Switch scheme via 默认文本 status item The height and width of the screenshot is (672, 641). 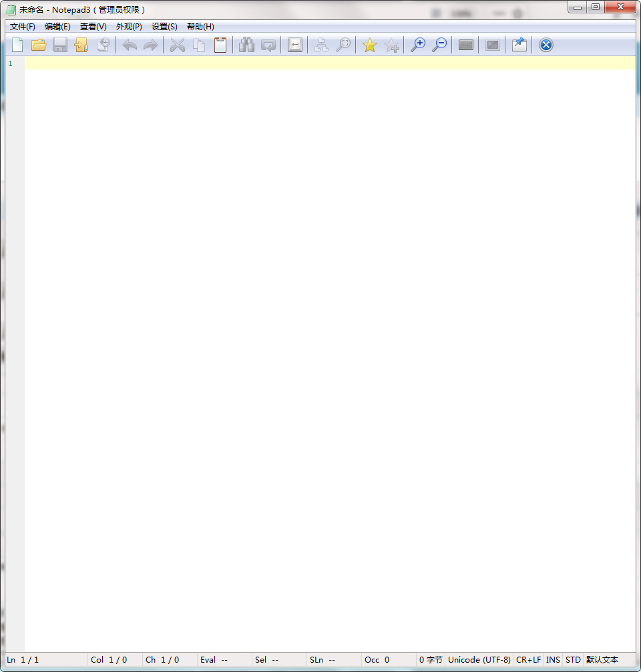(x=602, y=659)
